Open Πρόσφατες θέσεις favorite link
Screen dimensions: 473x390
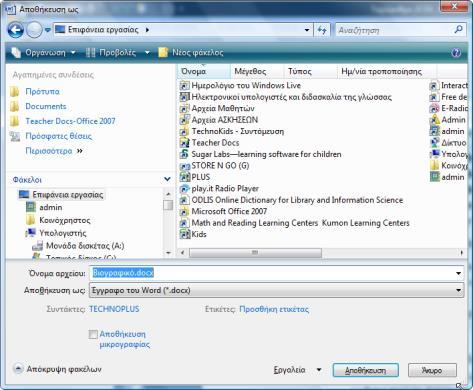[x=58, y=136]
